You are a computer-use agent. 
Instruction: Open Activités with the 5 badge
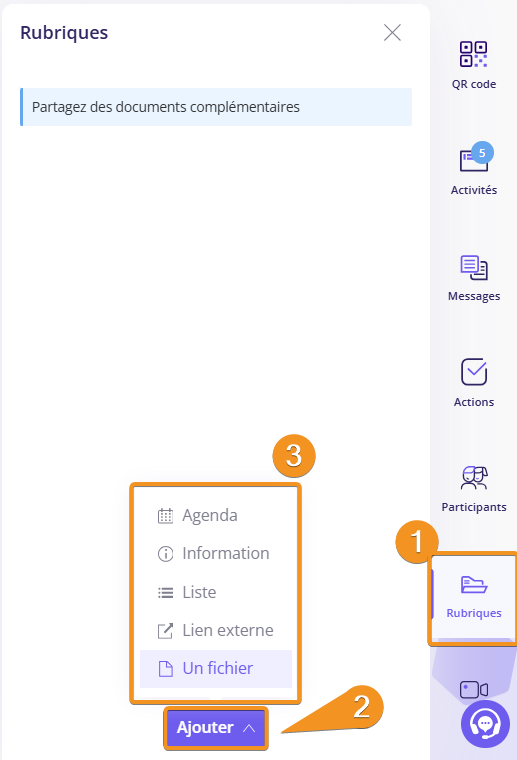pyautogui.click(x=474, y=160)
